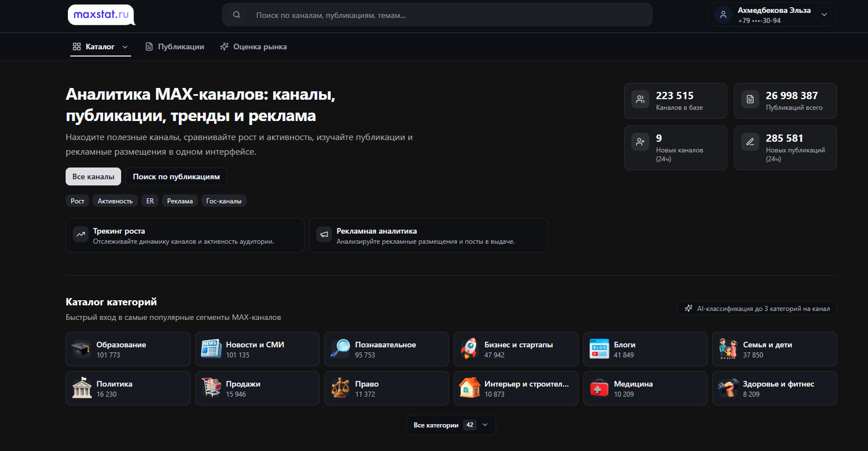Click the shopping cart Продажи icon
Viewport: 868px width, 451px height.
(x=211, y=388)
